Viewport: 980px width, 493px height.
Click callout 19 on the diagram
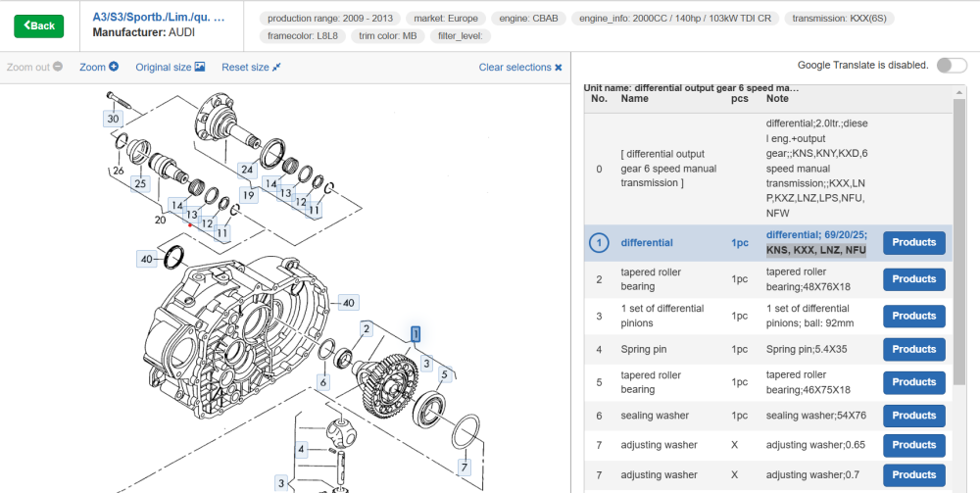pyautogui.click(x=249, y=196)
